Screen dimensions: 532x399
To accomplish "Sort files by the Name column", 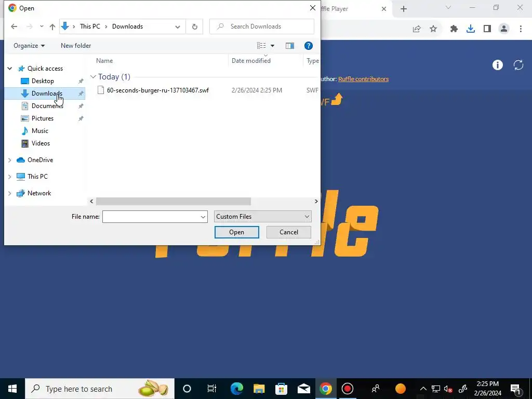I will (x=104, y=61).
